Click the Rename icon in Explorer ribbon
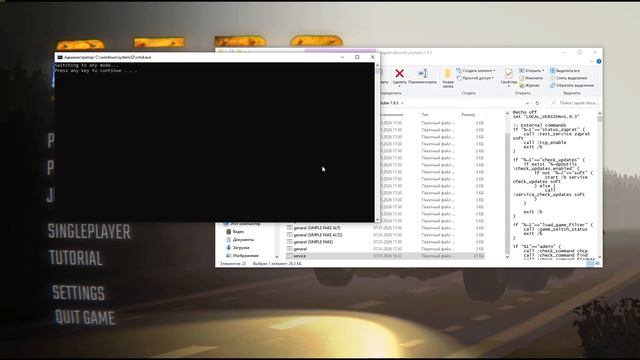The width and height of the screenshot is (640, 360). coord(422,73)
